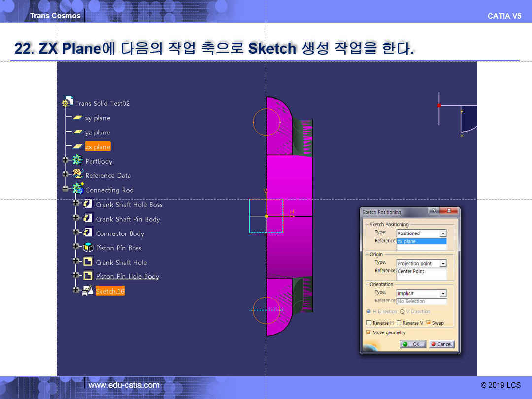
Task: Enable the Reverse V checkbox
Action: (x=399, y=323)
